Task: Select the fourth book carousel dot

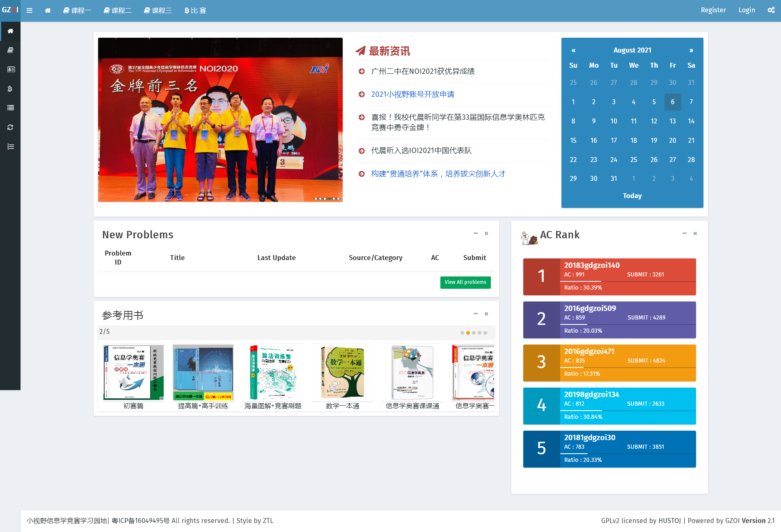Action: click(x=479, y=333)
